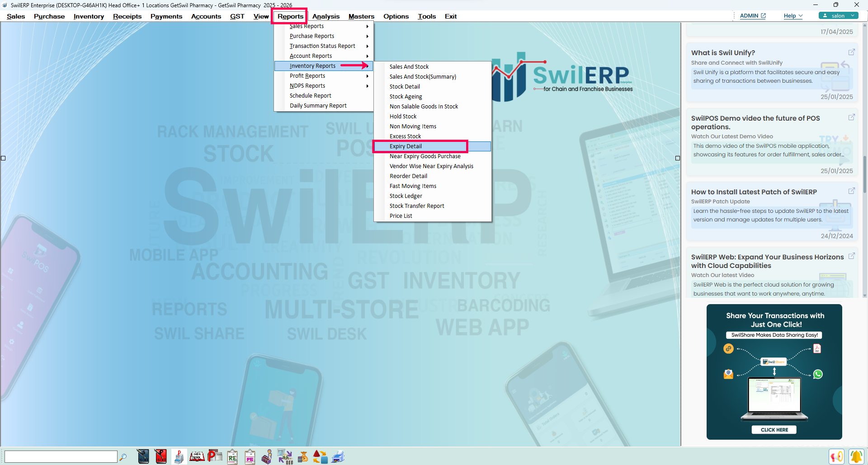Open the PE clipboard toolbar icon
The height and width of the screenshot is (465, 868).
[x=250, y=456]
